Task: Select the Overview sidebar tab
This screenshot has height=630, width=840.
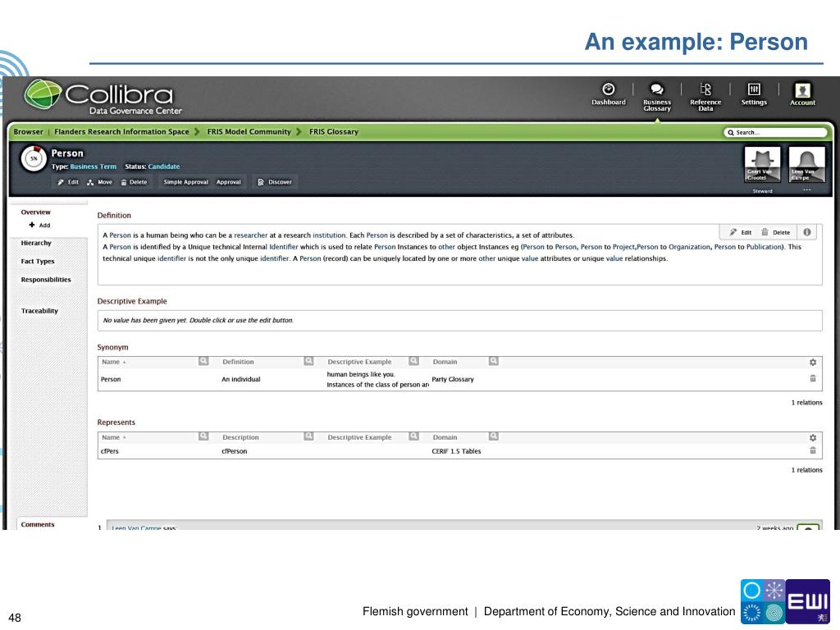Action: (x=36, y=212)
